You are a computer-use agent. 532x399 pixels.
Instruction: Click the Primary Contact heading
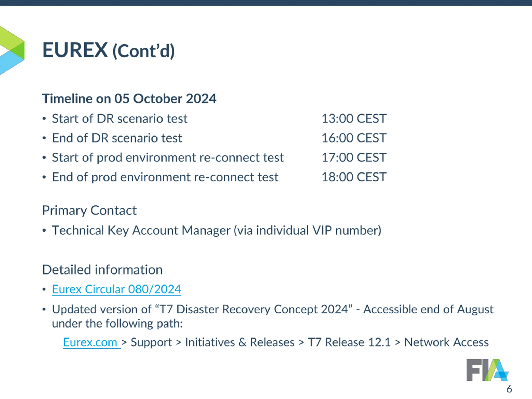[89, 211]
